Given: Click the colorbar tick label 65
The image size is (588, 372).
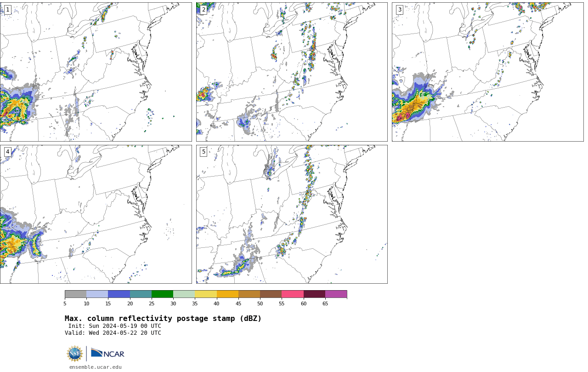Looking at the screenshot, I should pyautogui.click(x=325, y=304).
